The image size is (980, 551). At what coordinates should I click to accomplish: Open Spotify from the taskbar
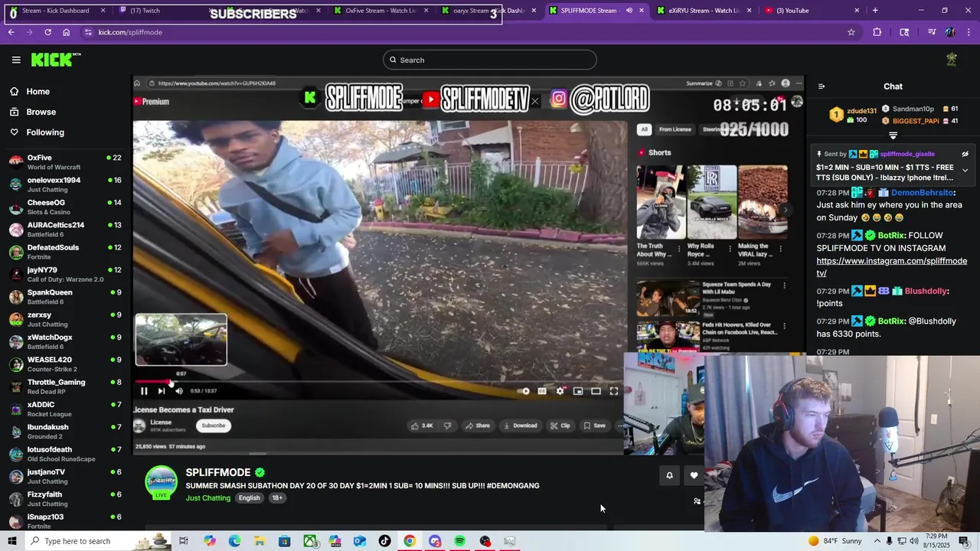[x=459, y=541]
